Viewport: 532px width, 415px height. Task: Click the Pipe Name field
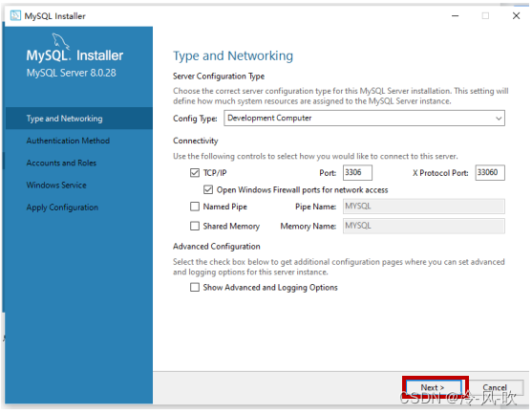[424, 207]
